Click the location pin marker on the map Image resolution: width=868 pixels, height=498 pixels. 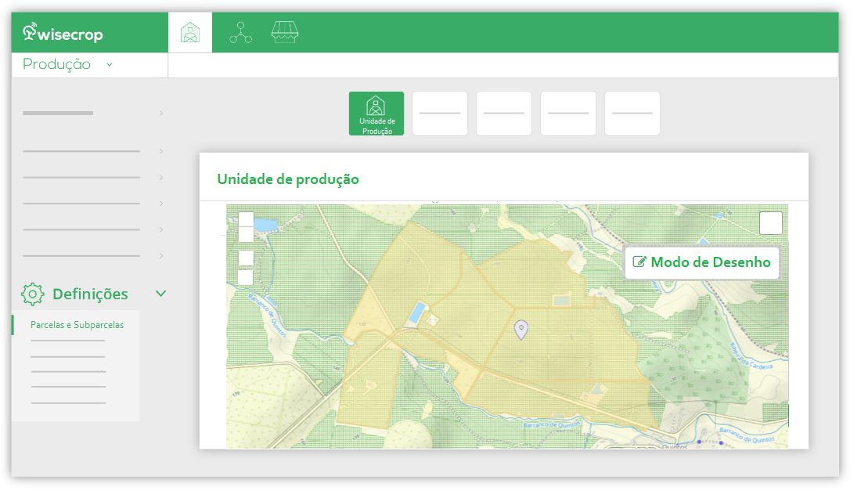[x=521, y=329]
